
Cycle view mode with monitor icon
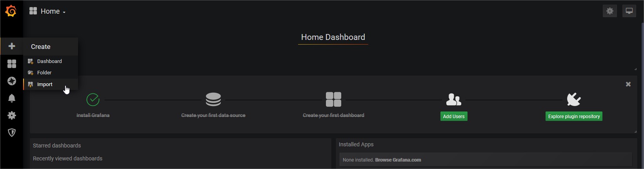(x=629, y=11)
